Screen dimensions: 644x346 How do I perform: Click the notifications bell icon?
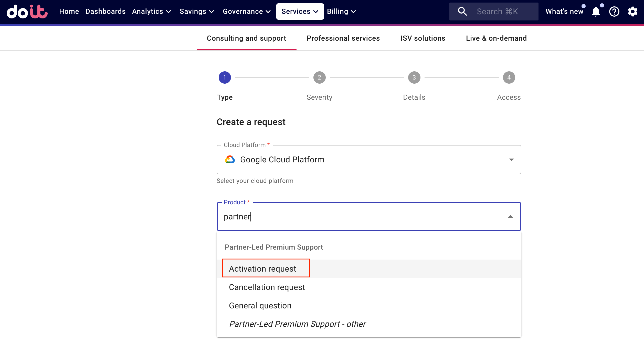pos(596,12)
